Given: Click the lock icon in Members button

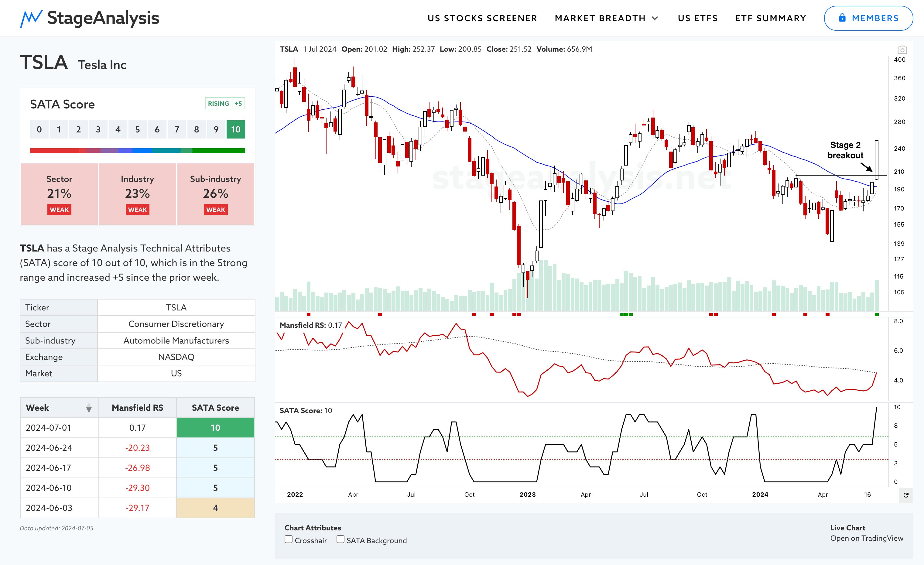Looking at the screenshot, I should coord(842,18).
